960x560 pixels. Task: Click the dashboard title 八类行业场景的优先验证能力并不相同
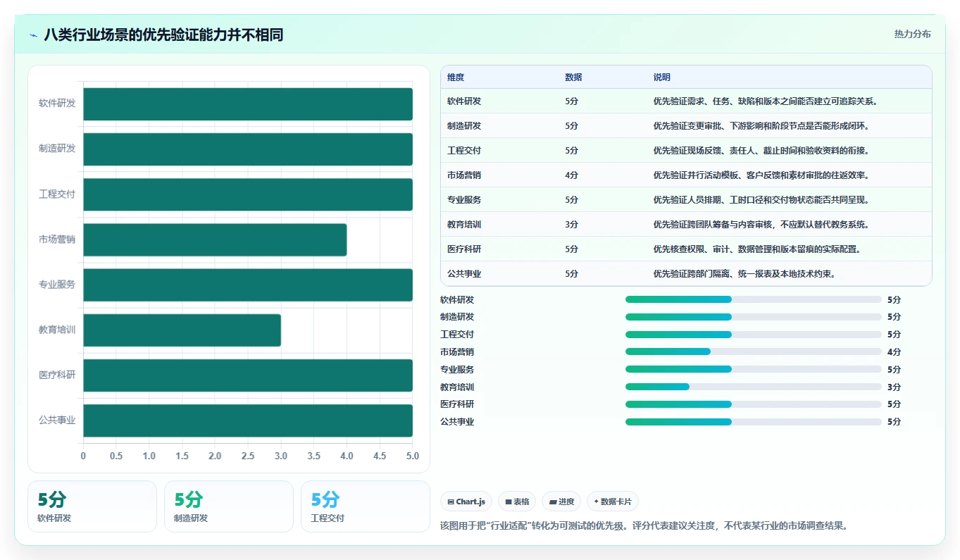click(163, 35)
